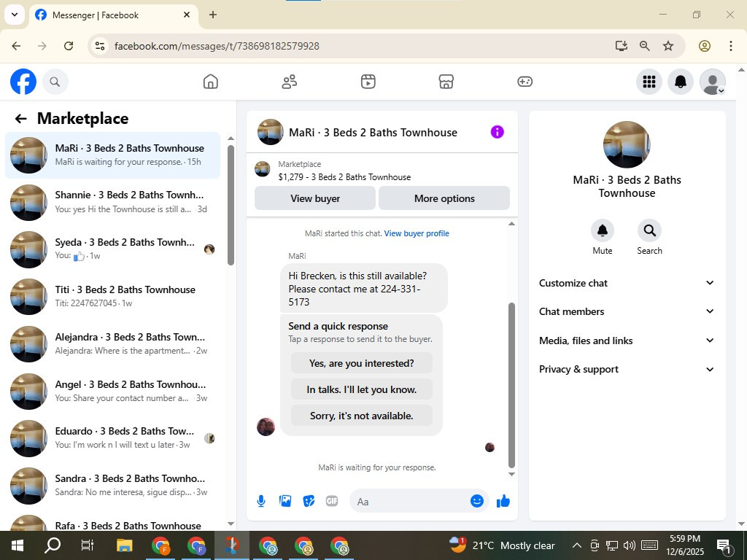The width and height of the screenshot is (747, 560).
Task: Click the View buyer button
Action: coord(315,198)
